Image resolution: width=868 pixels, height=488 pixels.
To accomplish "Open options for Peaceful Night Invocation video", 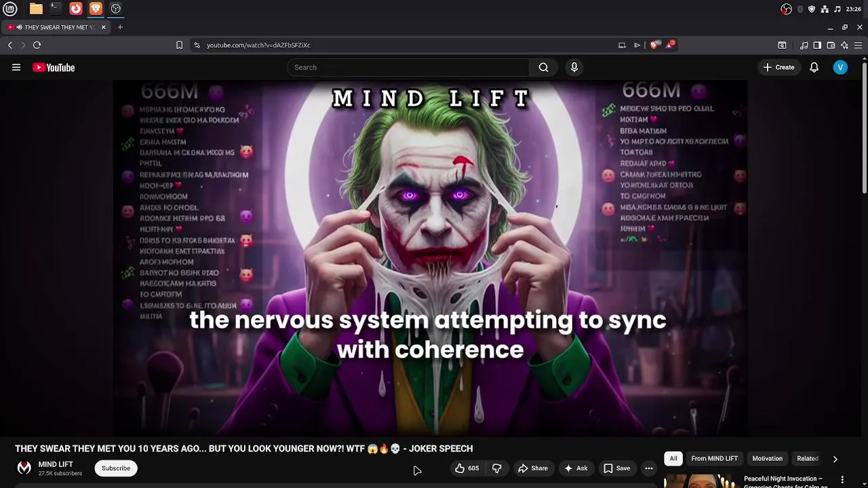I will click(x=842, y=480).
